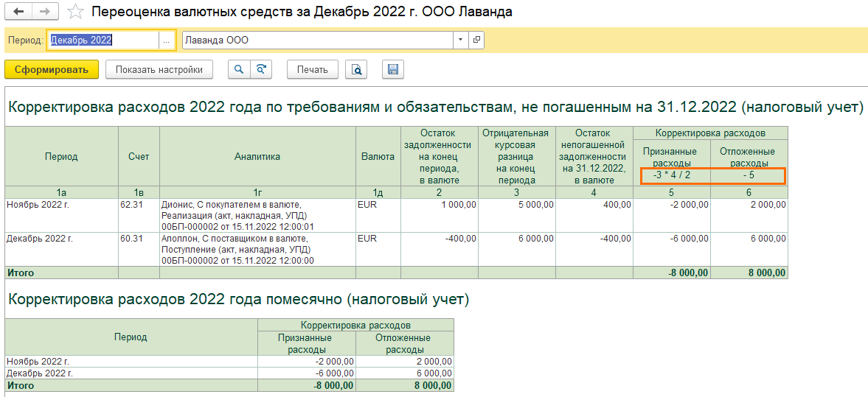Select -6 000,00 in the monthly table
Image resolution: width=868 pixels, height=397 pixels.
308,373
